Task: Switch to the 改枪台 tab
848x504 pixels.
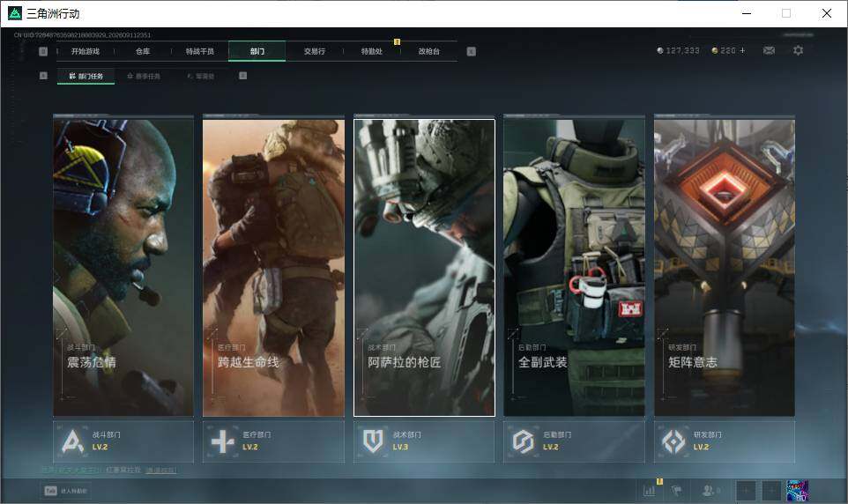Action: click(x=429, y=51)
